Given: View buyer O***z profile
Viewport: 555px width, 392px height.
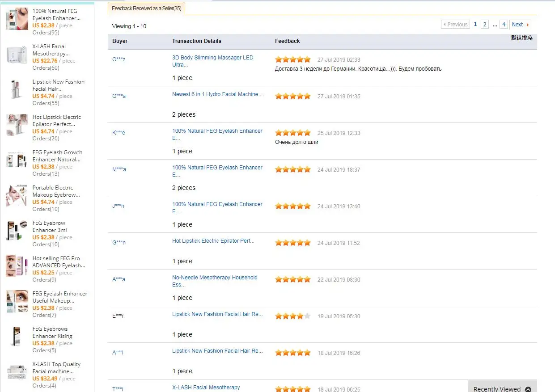Looking at the screenshot, I should pos(119,59).
